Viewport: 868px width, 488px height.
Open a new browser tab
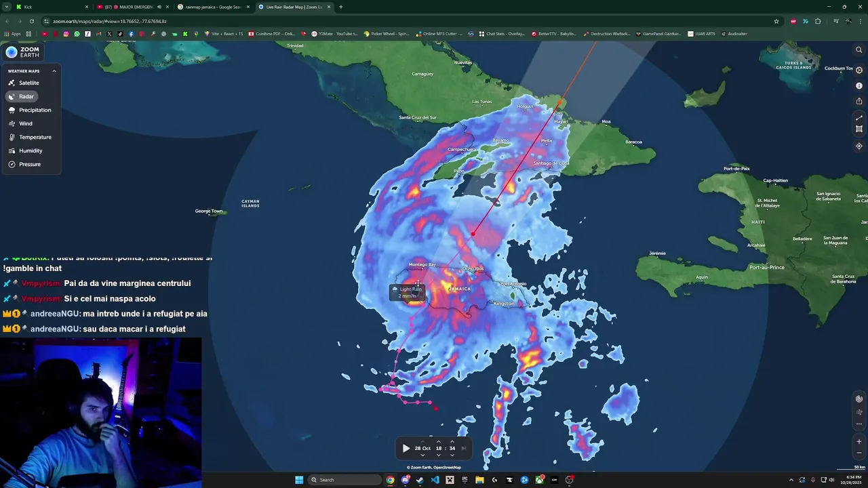tap(340, 7)
